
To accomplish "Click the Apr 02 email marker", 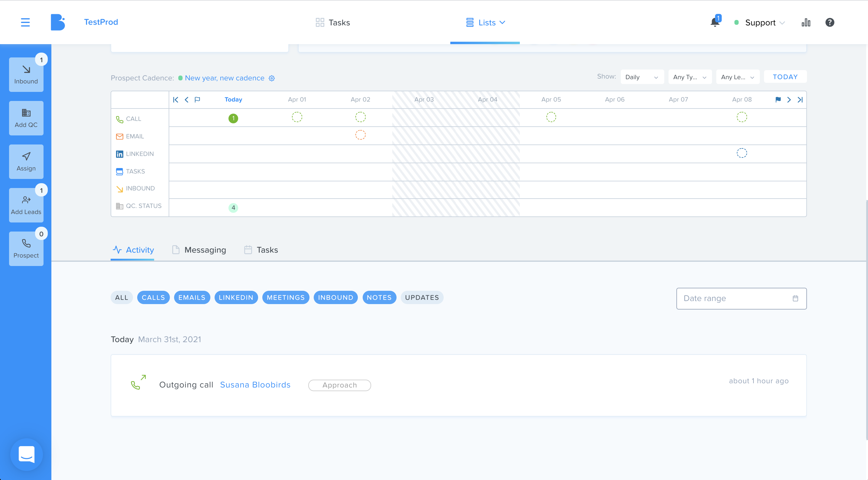I will (x=360, y=135).
